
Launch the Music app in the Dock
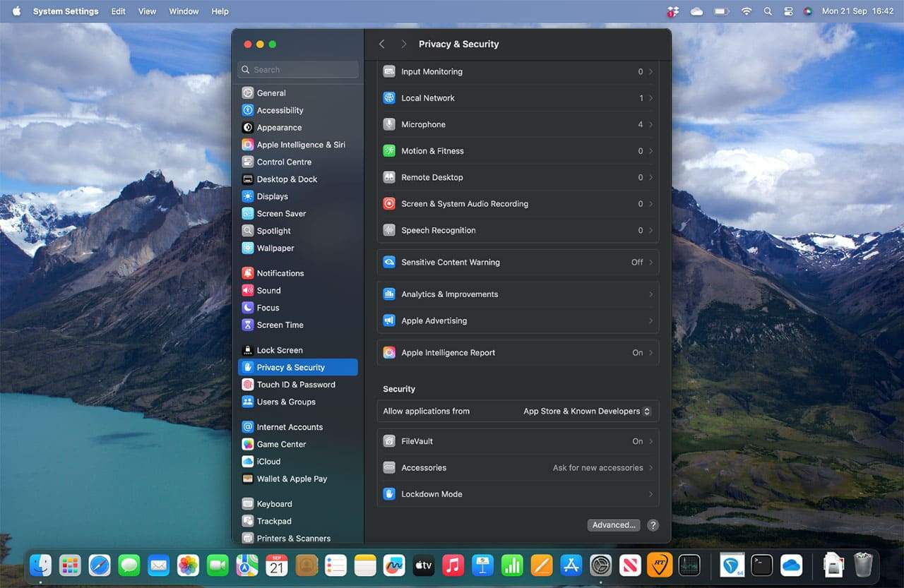453,565
